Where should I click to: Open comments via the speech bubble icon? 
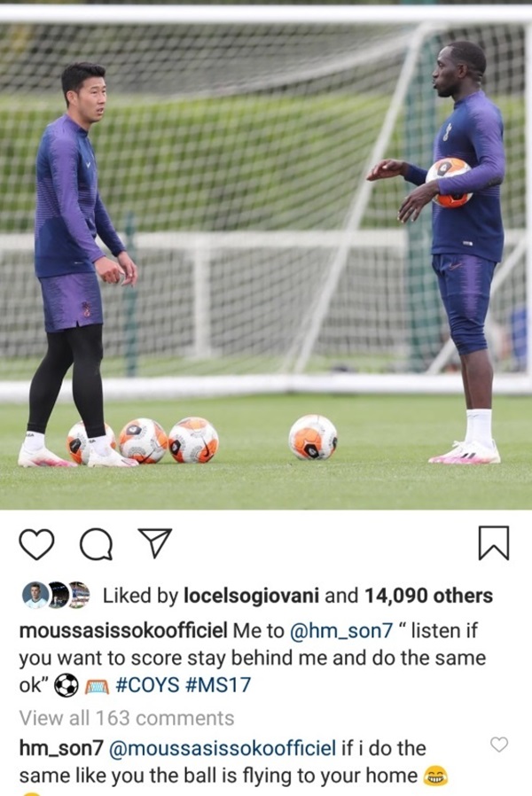[97, 544]
